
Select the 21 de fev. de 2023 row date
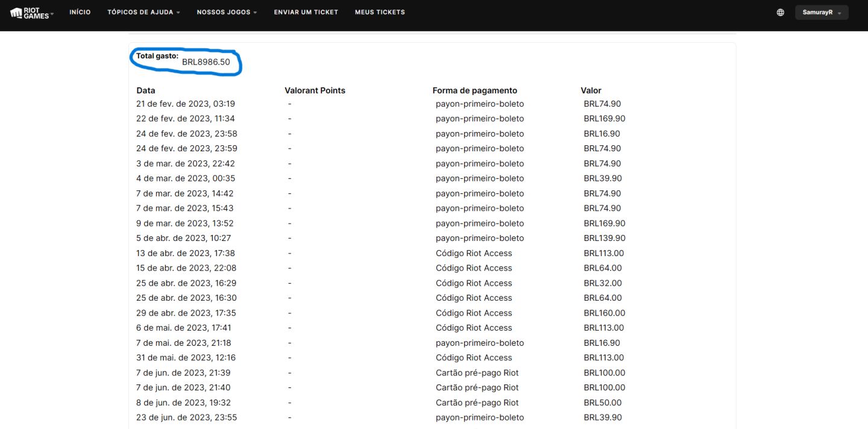186,104
